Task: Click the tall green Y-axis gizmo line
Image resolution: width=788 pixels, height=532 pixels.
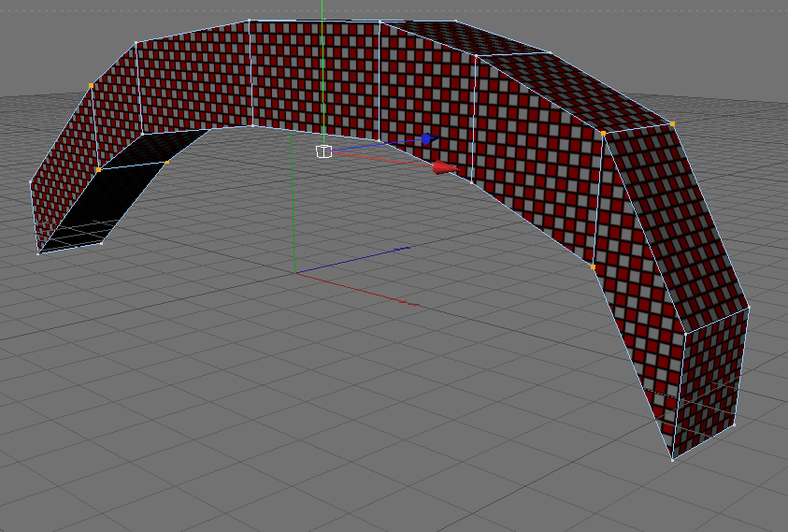Action: pos(322,70)
